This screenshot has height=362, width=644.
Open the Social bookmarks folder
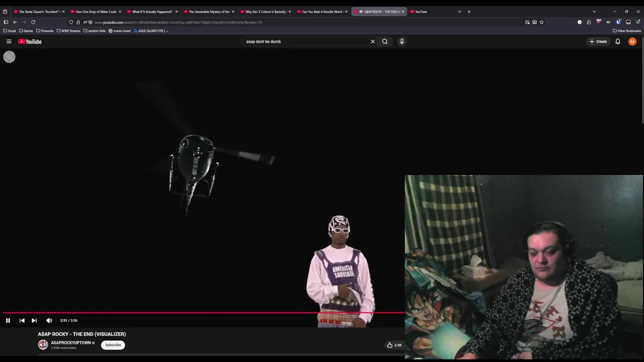pos(10,31)
